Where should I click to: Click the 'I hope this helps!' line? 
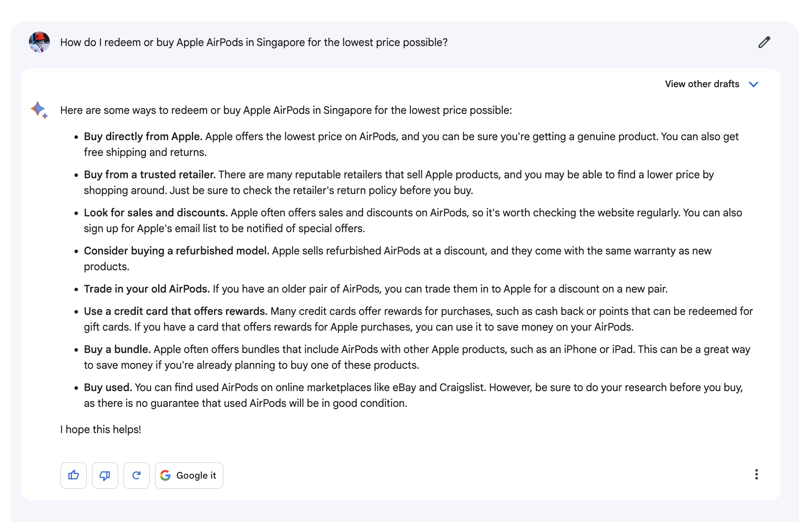coord(101,429)
